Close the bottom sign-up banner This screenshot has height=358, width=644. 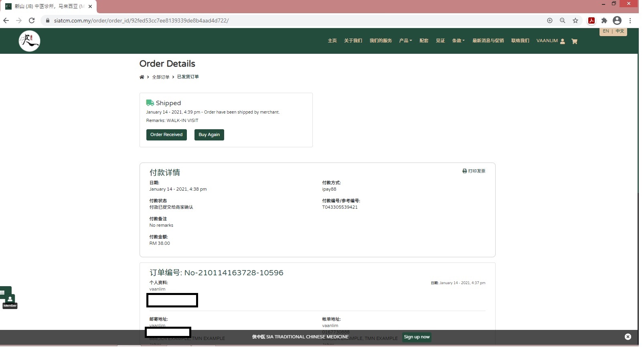pyautogui.click(x=628, y=337)
